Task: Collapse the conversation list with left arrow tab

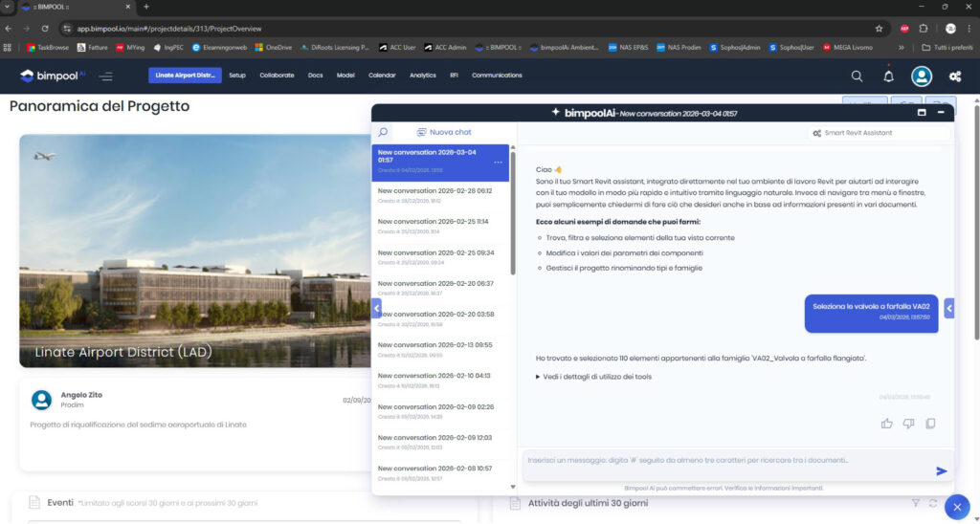Action: 376,308
